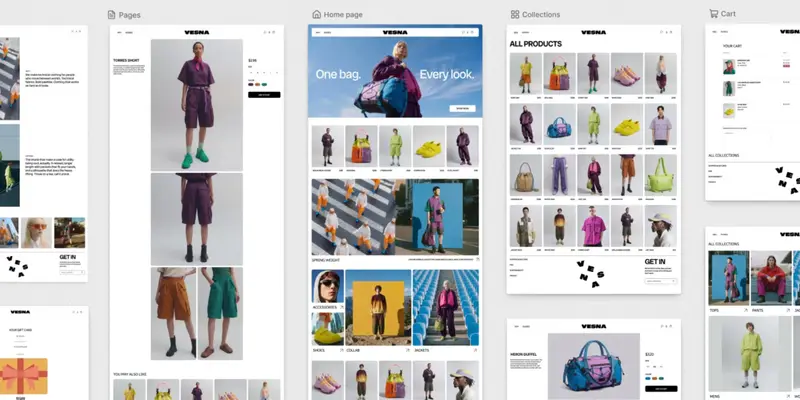Image resolution: width=800 pixels, height=400 pixels.
Task: Open the blue duffel thumbnail in ALL PRODUCTS grid
Action: pos(559,124)
